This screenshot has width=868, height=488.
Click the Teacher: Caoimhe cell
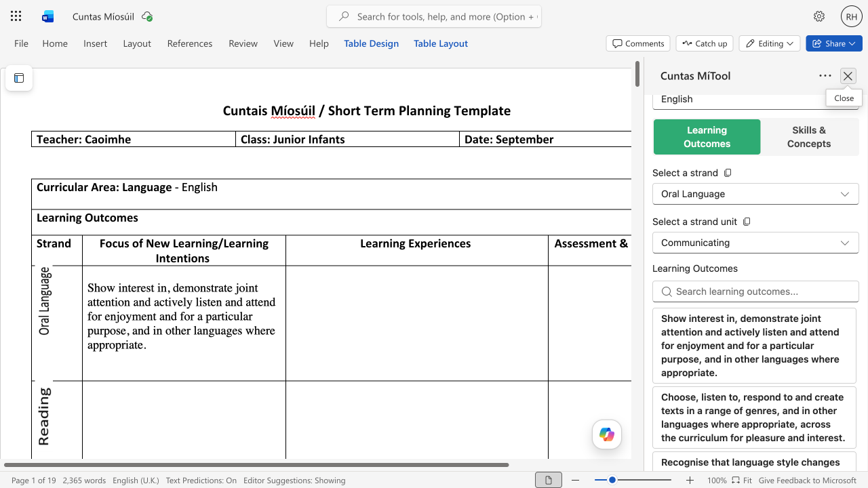point(134,139)
